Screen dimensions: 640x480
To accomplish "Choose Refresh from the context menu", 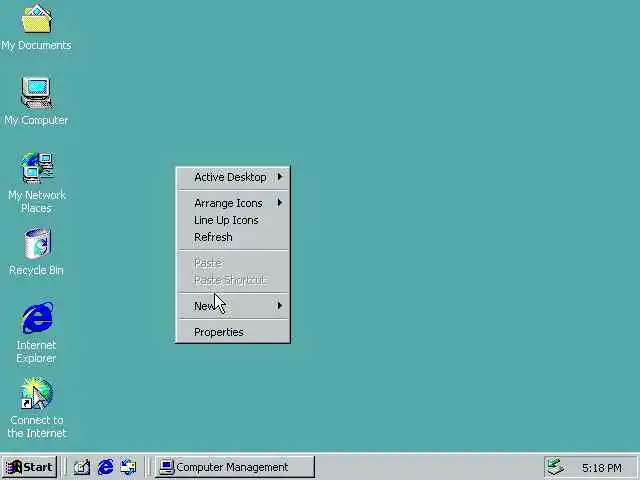I will [x=233, y=237].
